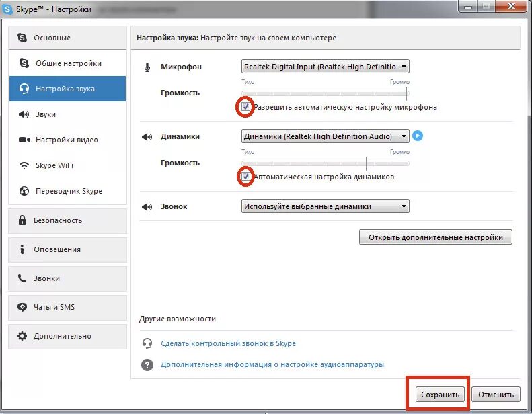Toggle Автоматическая настройка динамиков checkbox
The height and width of the screenshot is (414, 532).
tap(245, 177)
